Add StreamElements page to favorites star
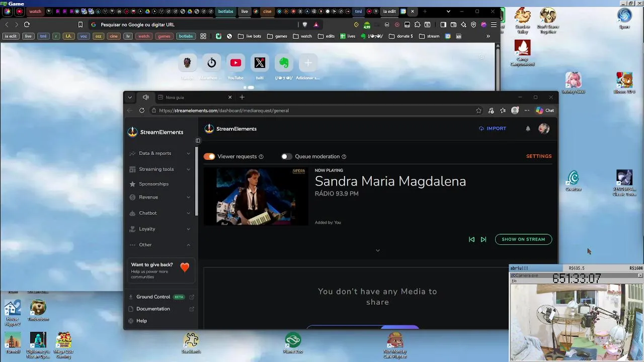644x362 pixels. 478,111
